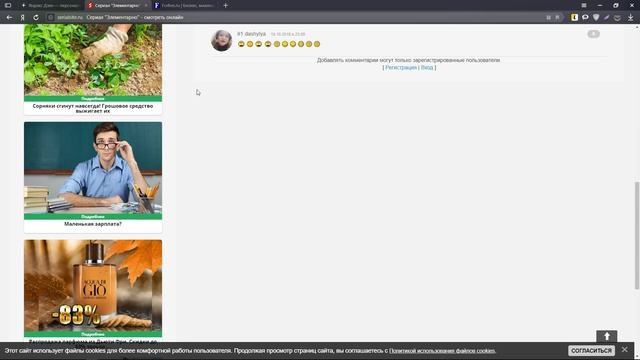Click the bookmark icon in the address bar
Screen dimensions: 640x360
coord(558,18)
